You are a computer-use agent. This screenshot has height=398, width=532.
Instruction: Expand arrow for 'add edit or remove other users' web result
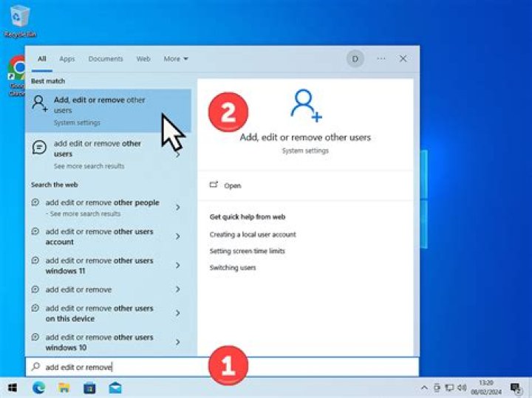tap(178, 155)
